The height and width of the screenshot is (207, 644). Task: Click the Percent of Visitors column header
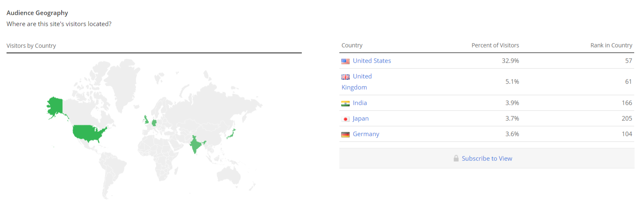click(x=495, y=45)
